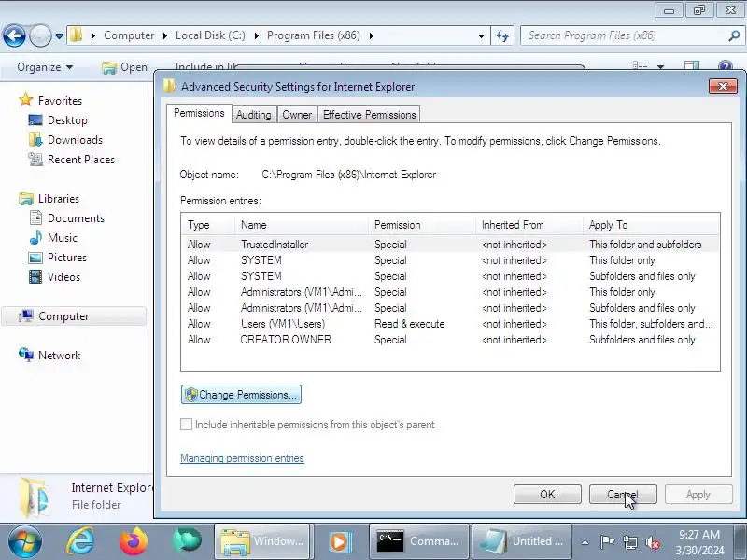This screenshot has width=747, height=560.
Task: Click Cancel in Advanced Security Settings
Action: 623,495
